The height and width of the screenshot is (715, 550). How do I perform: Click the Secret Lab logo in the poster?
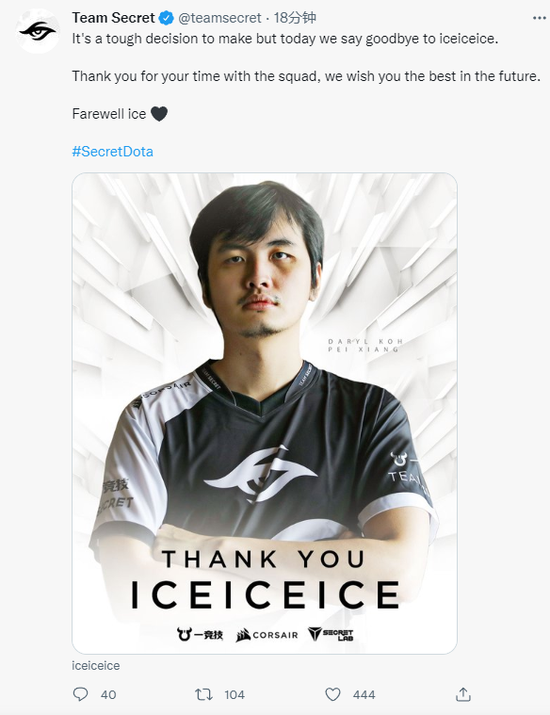coord(331,634)
